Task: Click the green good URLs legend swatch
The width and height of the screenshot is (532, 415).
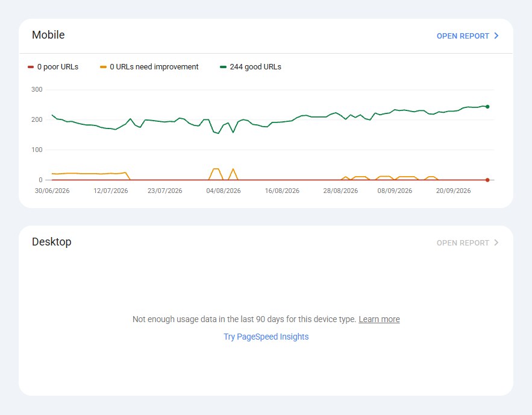Action: tap(223, 67)
